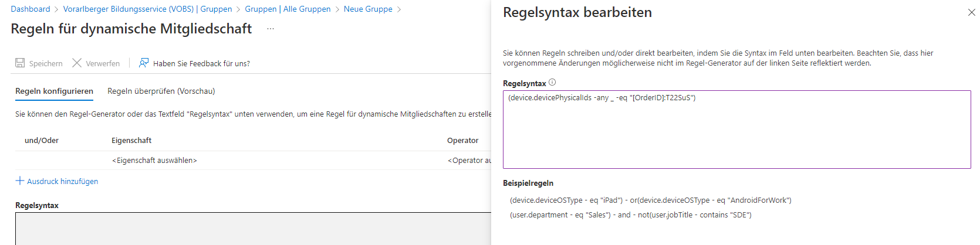
Task: Click the Verwerfen X icon
Action: tap(77, 63)
